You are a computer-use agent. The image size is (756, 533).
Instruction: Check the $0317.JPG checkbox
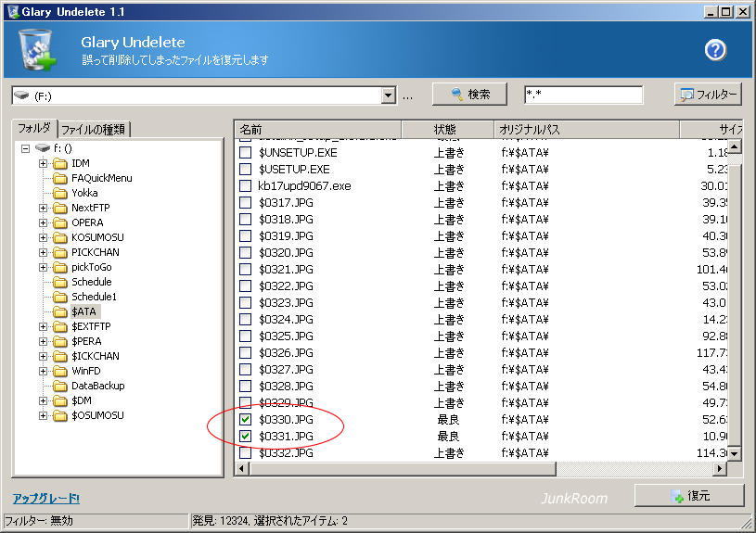[246, 202]
